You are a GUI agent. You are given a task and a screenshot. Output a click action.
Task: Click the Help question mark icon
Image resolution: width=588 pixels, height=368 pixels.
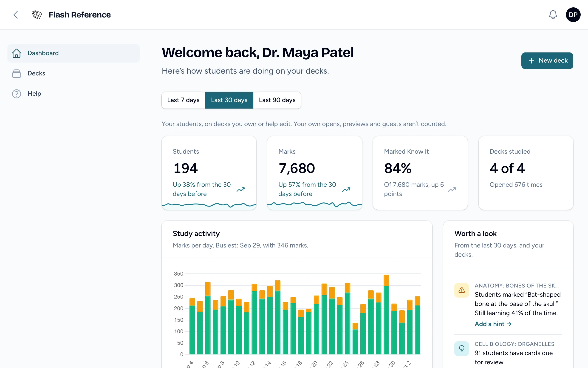click(x=17, y=94)
